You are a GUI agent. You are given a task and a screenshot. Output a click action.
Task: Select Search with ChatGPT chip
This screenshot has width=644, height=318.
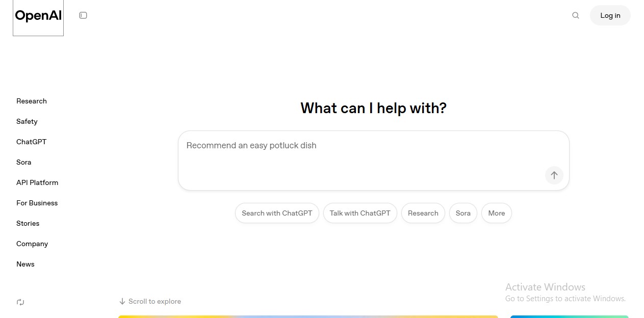277,213
